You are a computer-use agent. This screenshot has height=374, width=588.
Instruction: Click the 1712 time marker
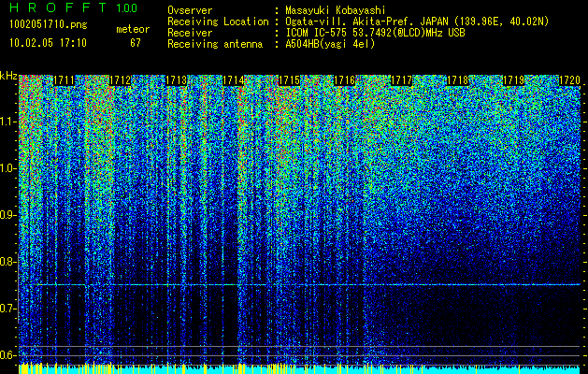click(121, 80)
